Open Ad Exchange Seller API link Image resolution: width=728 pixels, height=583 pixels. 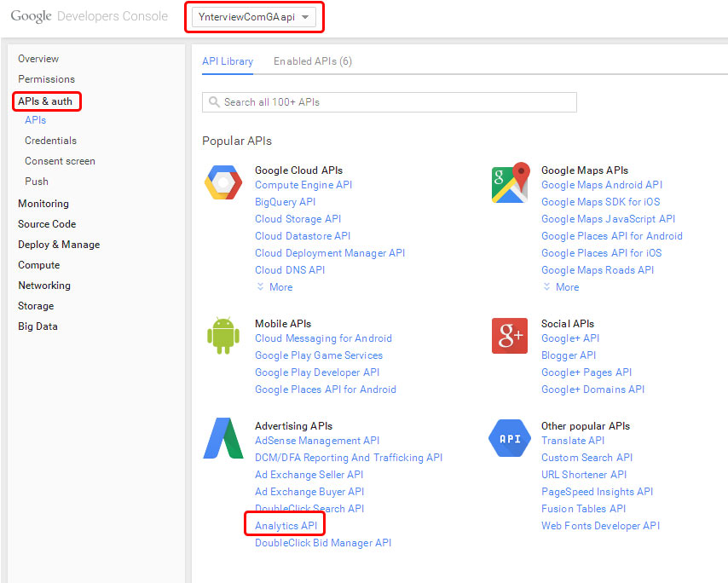(x=309, y=475)
